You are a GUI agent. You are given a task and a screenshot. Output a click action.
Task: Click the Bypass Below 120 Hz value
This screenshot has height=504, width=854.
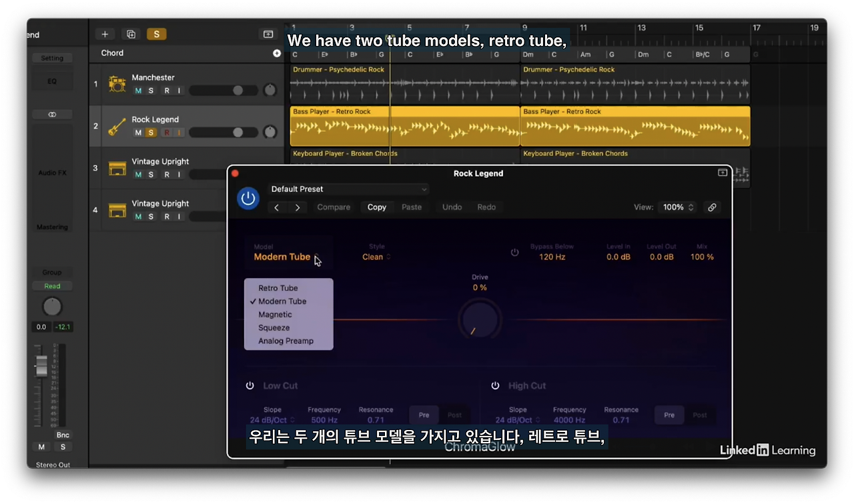coord(552,257)
